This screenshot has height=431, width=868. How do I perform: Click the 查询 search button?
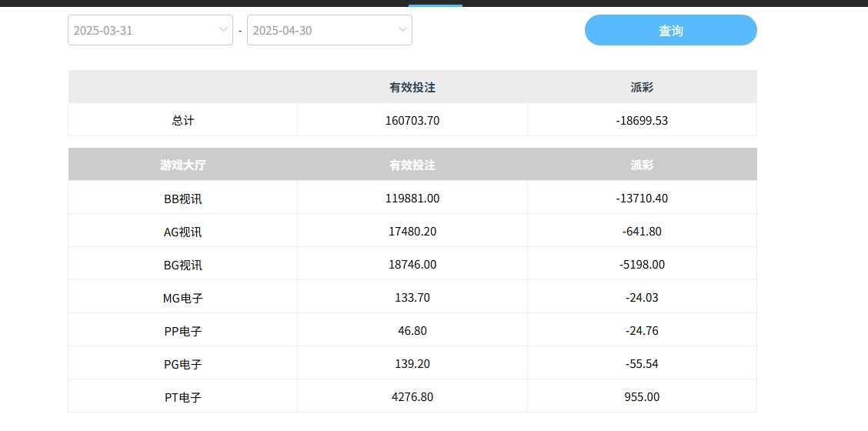click(x=670, y=31)
